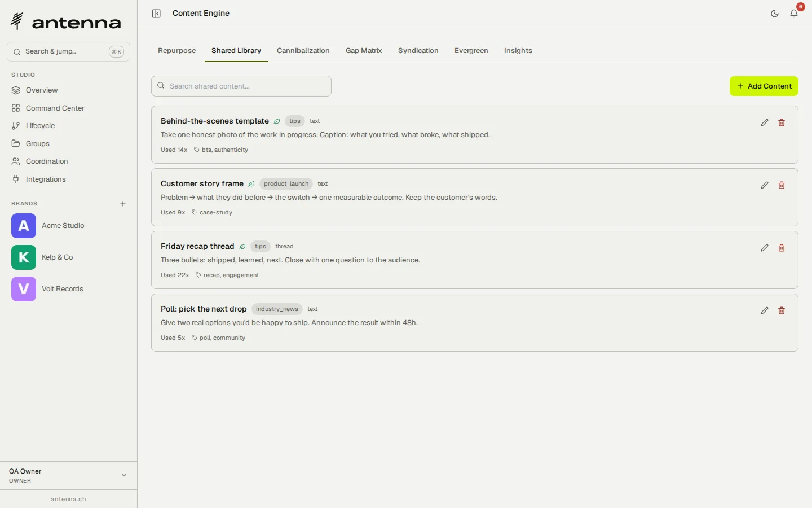Click 'Used 14x' usage count
The height and width of the screenshot is (508, 812).
click(x=174, y=150)
